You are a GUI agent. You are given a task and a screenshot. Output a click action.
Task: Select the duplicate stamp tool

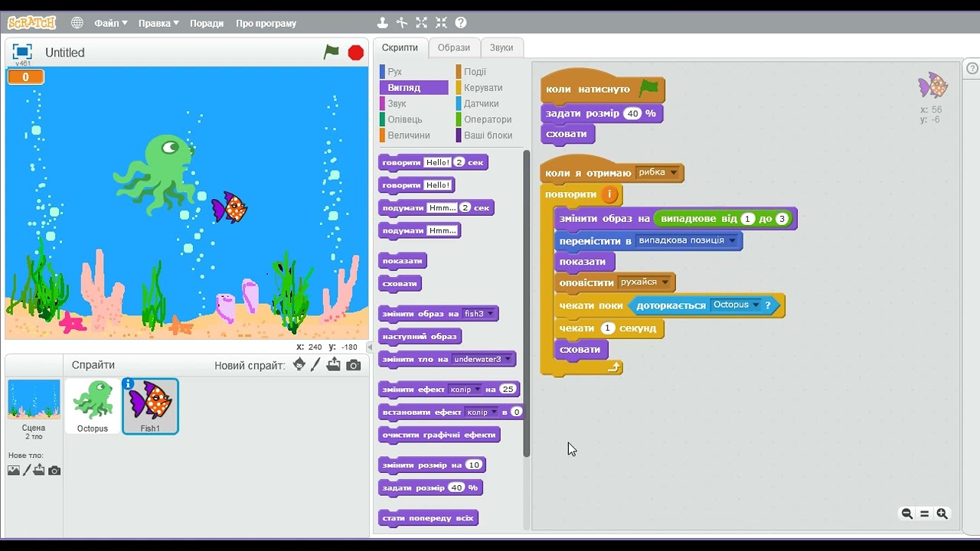[x=384, y=23]
